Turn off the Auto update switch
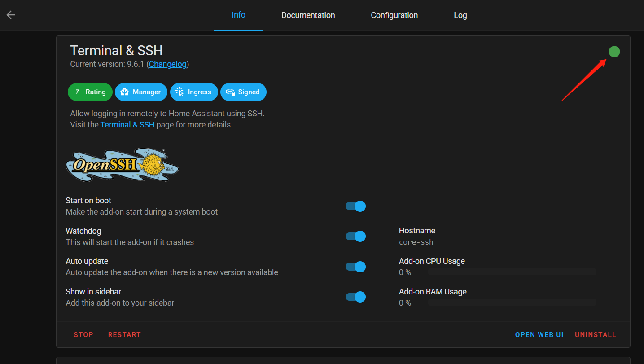Image resolution: width=644 pixels, height=364 pixels. pyautogui.click(x=356, y=267)
